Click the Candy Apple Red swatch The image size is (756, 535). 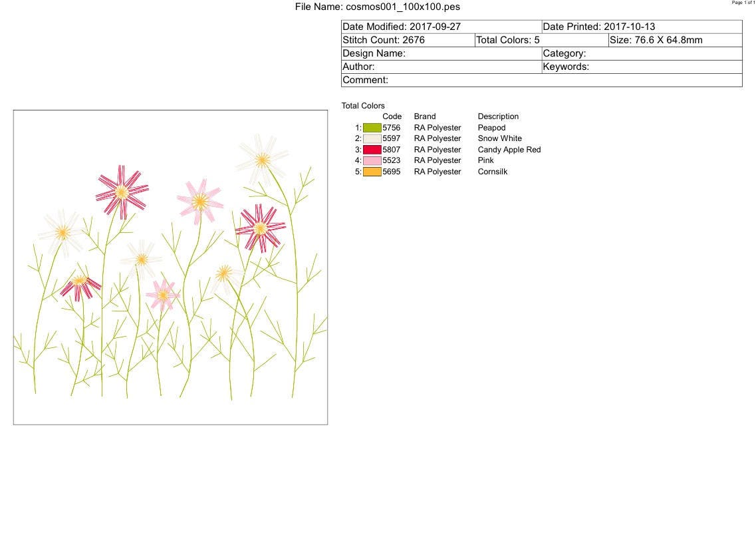click(372, 149)
